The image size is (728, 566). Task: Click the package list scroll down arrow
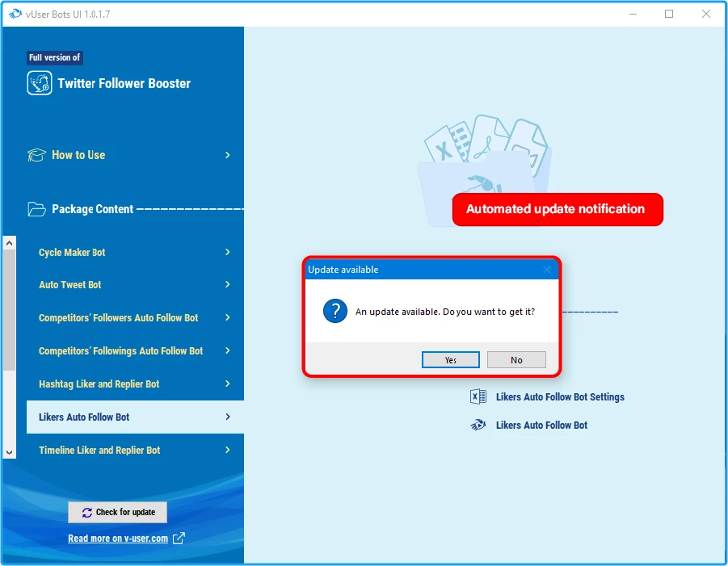(9, 452)
